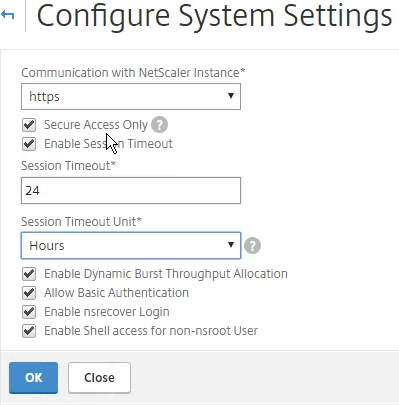Click the Communication with NetScaler Instance label text

pyautogui.click(x=133, y=73)
